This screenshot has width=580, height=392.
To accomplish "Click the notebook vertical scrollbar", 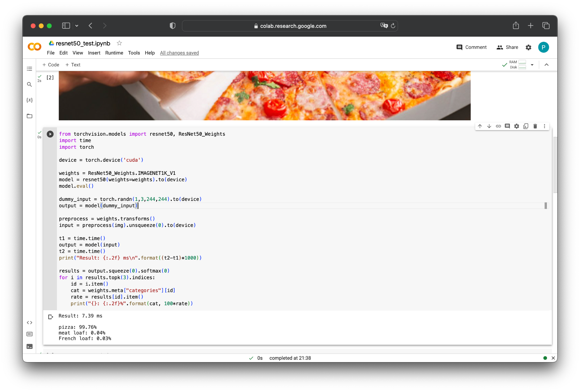I will [x=555, y=165].
